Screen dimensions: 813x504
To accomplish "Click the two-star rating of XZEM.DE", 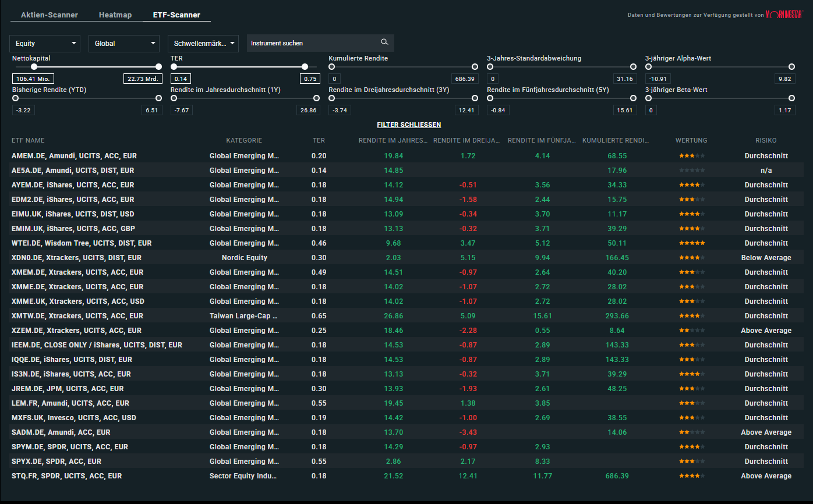I will 691,330.
